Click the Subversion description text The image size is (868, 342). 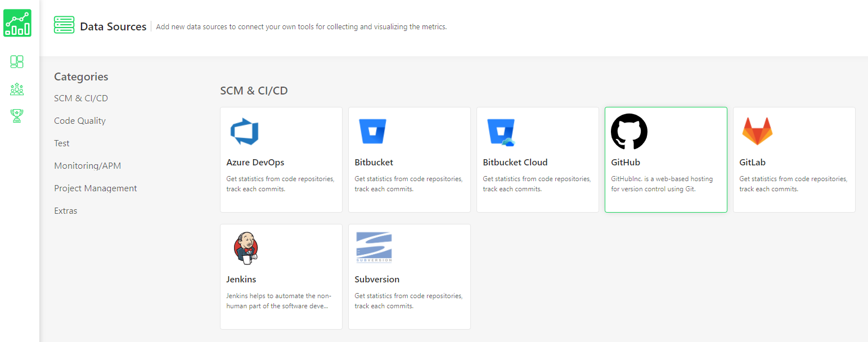pos(408,301)
